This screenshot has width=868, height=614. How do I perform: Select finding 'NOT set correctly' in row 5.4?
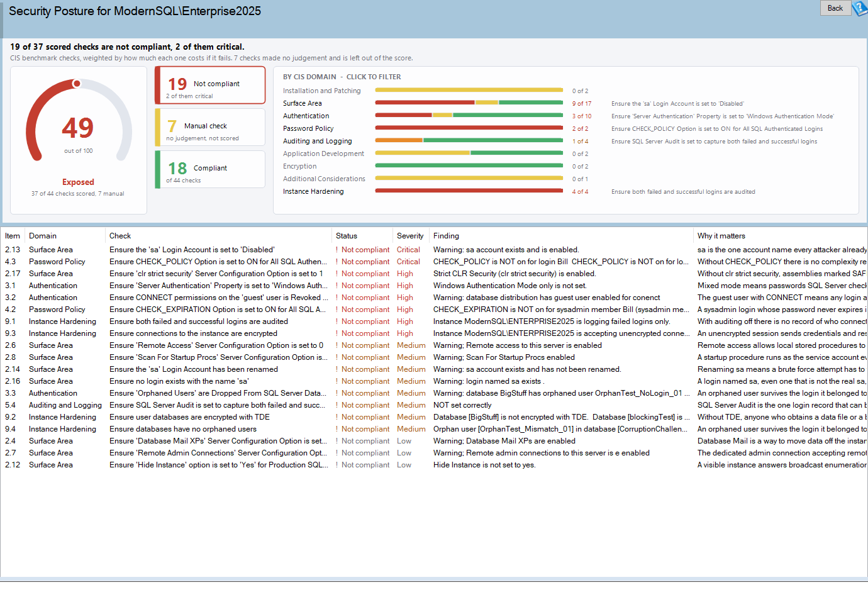[462, 405]
